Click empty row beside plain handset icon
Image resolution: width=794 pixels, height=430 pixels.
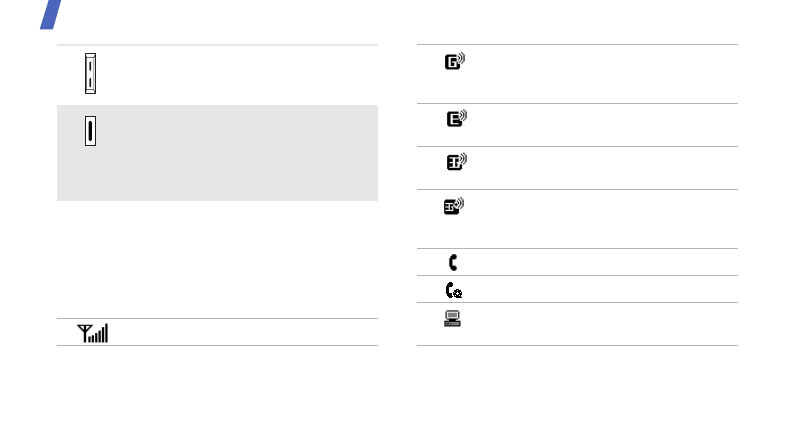[x=600, y=263]
